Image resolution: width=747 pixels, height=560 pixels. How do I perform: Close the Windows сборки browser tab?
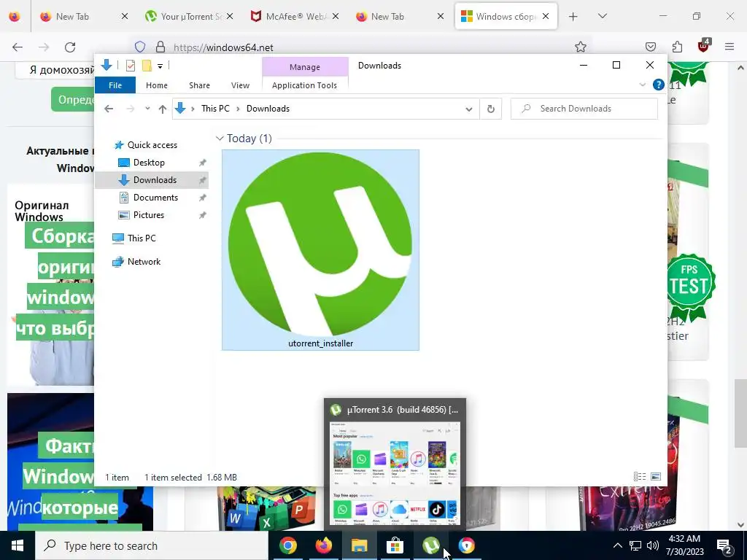coord(546,16)
